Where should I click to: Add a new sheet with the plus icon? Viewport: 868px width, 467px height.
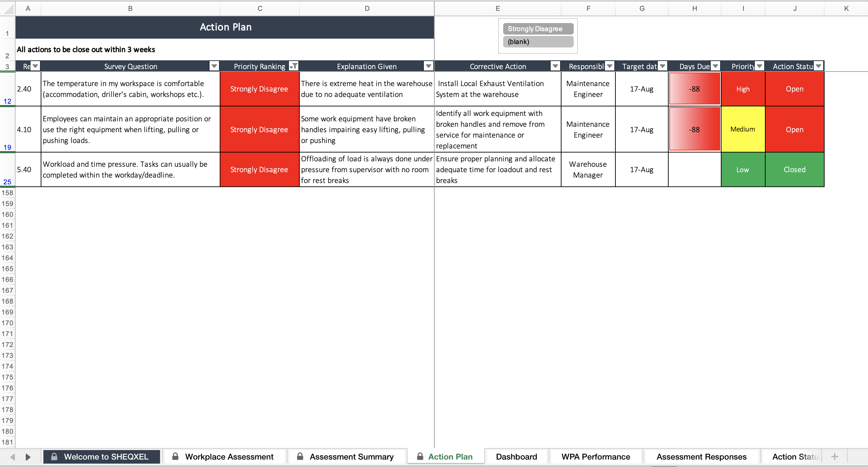click(835, 456)
